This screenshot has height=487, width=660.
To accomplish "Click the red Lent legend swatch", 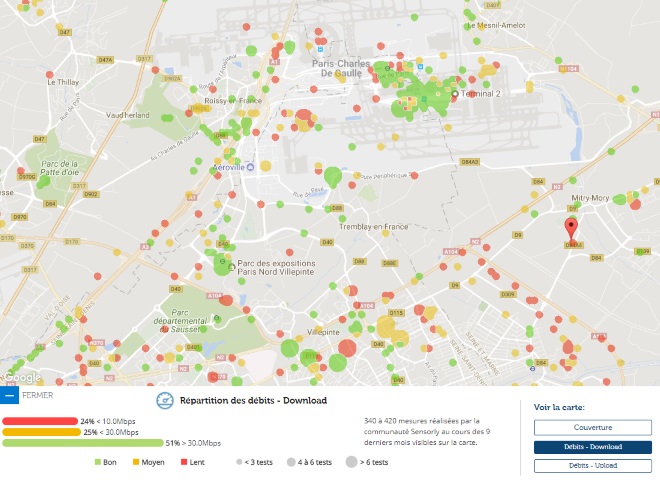I will pos(184,463).
